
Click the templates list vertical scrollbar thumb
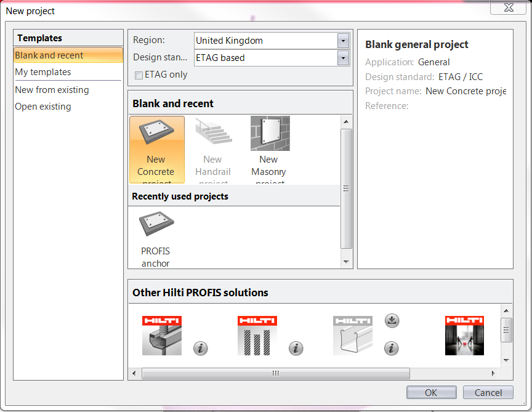click(x=346, y=188)
